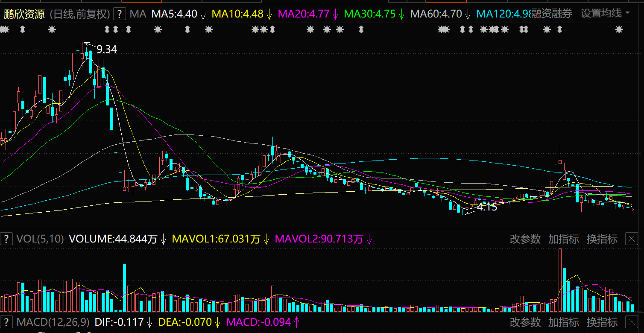
Task: Click the 融资融券 button
Action: coord(552,14)
